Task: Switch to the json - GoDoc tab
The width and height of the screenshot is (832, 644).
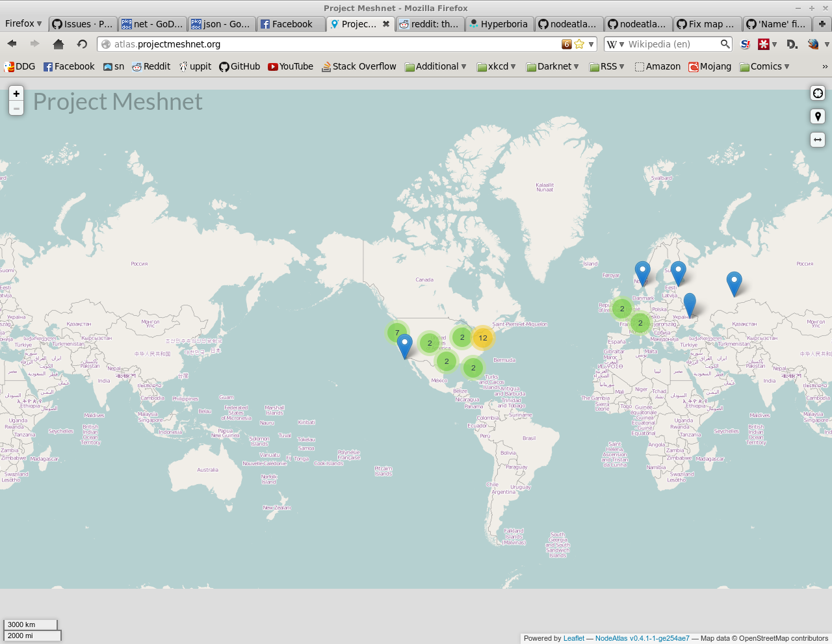Action: (222, 24)
